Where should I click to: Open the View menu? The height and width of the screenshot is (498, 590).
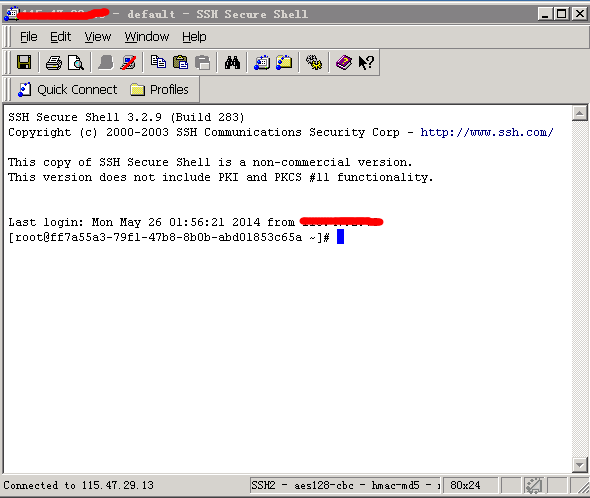(x=98, y=37)
